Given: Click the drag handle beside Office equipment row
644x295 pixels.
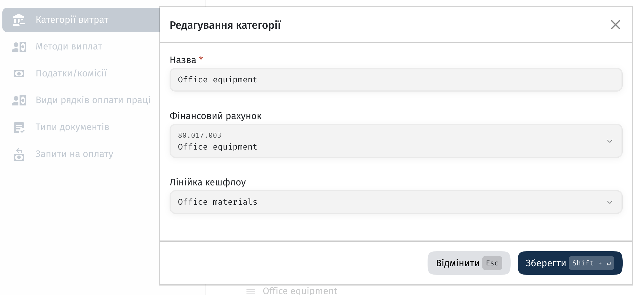Looking at the screenshot, I should (251, 291).
